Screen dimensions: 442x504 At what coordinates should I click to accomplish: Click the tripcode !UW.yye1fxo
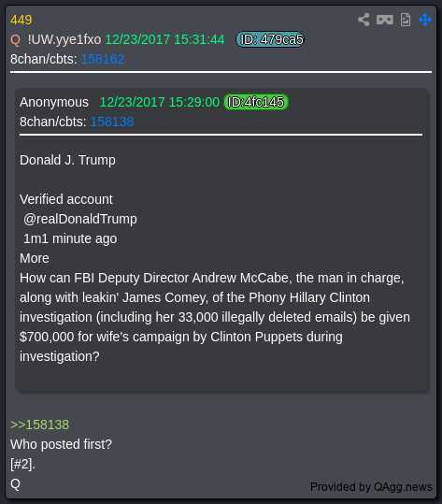coord(64,39)
